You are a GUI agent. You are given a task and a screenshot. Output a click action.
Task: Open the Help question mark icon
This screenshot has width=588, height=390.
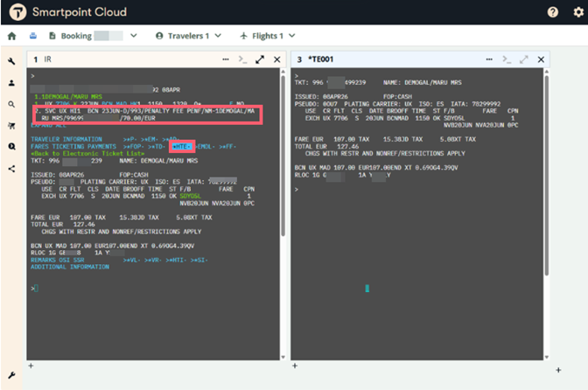point(553,12)
